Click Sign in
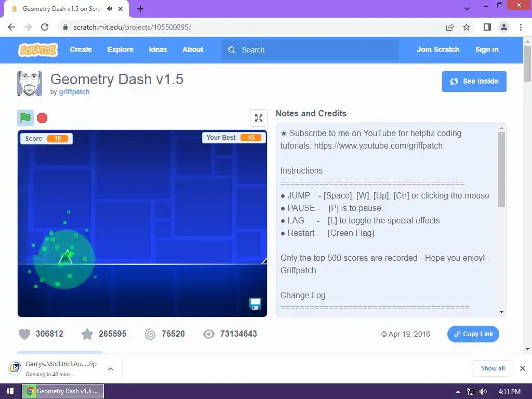Image resolution: width=532 pixels, height=399 pixels. [486, 49]
